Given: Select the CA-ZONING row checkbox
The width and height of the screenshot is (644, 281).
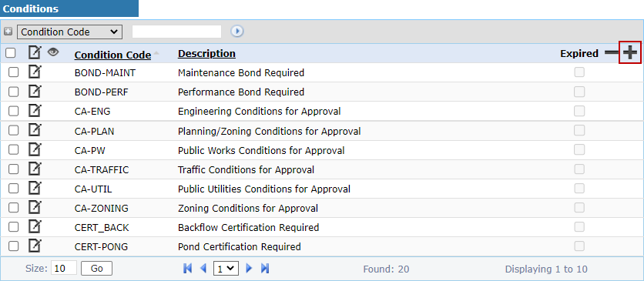Looking at the screenshot, I should coord(14,208).
